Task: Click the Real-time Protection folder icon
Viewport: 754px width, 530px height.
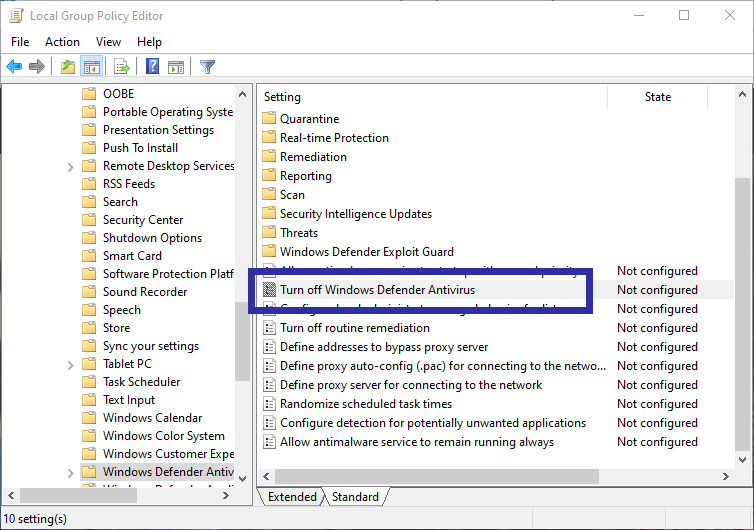Action: pyautogui.click(x=269, y=138)
